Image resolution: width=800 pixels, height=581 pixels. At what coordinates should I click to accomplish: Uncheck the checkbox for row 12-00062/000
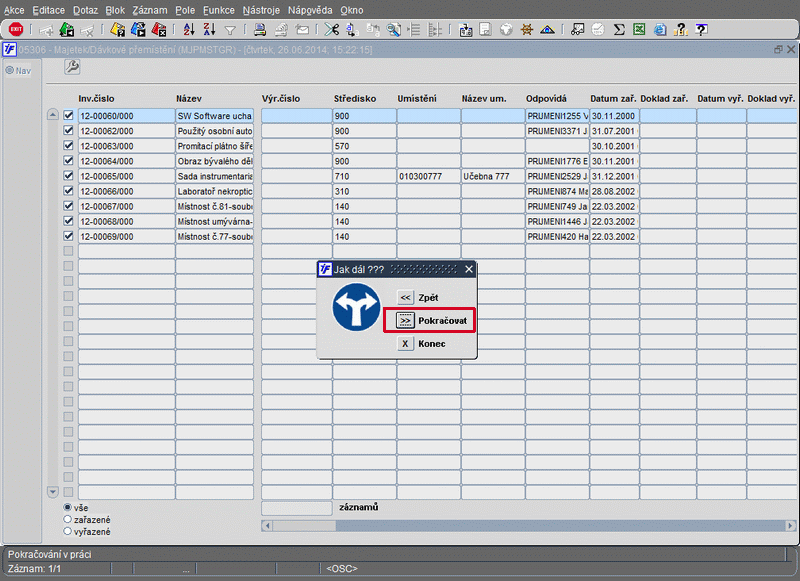68,131
